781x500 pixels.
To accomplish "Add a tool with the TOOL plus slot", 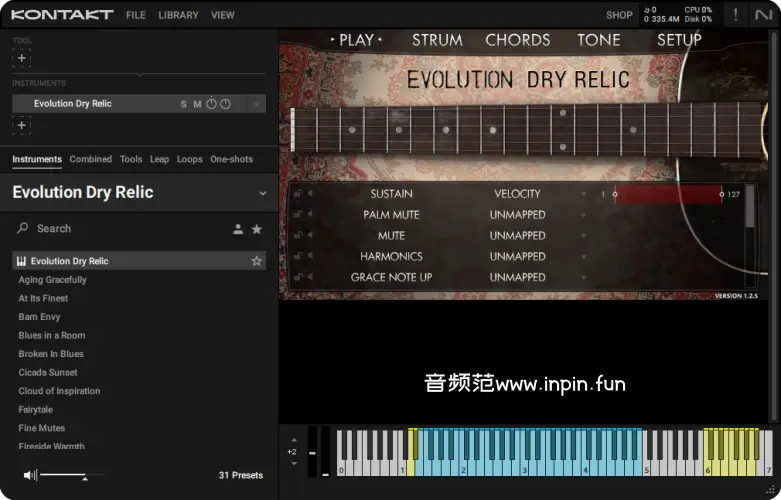I will click(x=21, y=58).
